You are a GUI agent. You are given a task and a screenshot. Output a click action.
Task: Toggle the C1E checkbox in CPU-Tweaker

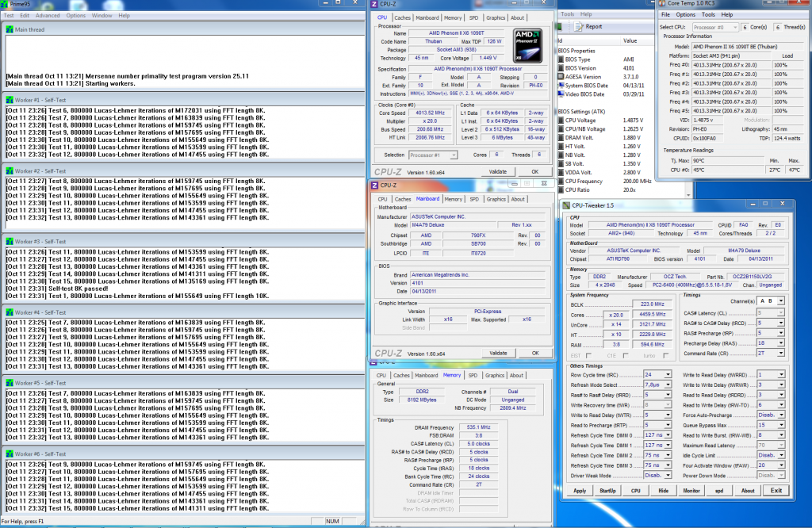pyautogui.click(x=624, y=355)
